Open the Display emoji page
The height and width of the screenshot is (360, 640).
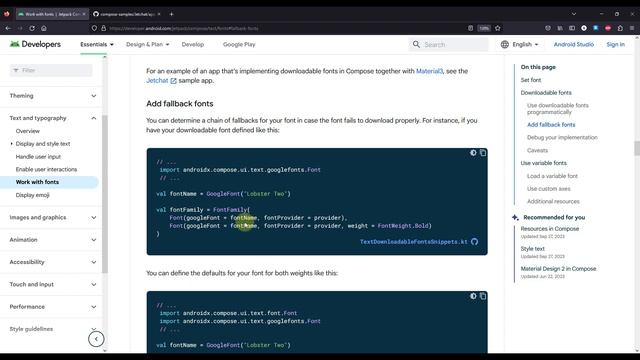click(32, 195)
